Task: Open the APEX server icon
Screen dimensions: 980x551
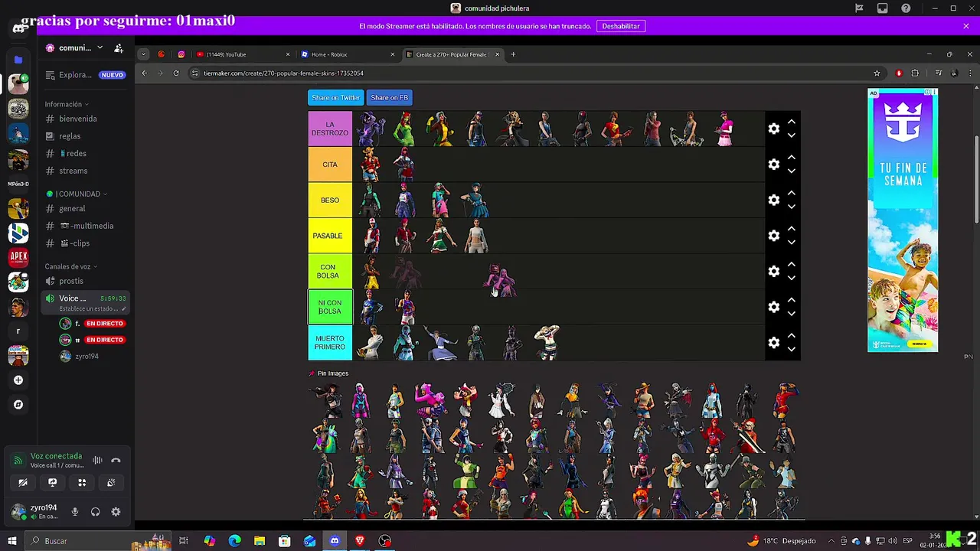Action: 18,257
